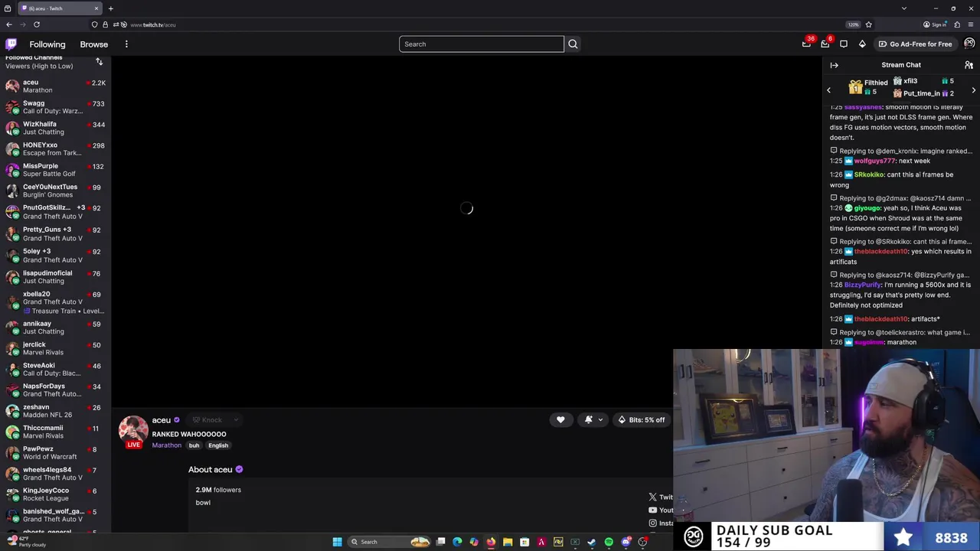Open Firefox extensions icon
Screen dimensions: 980x551
[x=957, y=24]
